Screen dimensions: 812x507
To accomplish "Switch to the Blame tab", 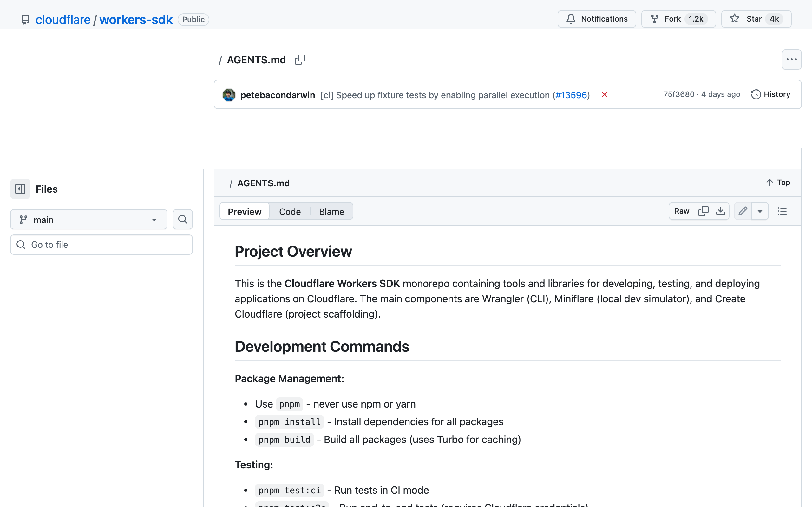I will pos(331,211).
